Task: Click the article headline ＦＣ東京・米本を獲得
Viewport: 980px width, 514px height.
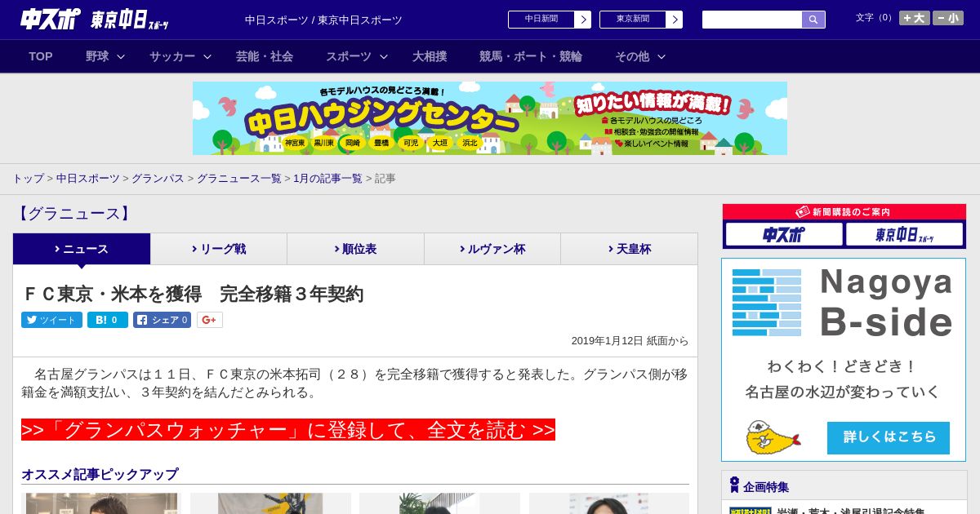Action: 193,294
